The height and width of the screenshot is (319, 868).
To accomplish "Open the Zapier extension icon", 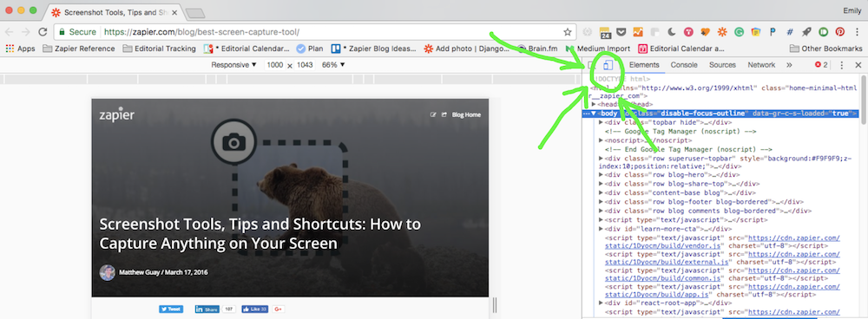I will pyautogui.click(x=722, y=32).
